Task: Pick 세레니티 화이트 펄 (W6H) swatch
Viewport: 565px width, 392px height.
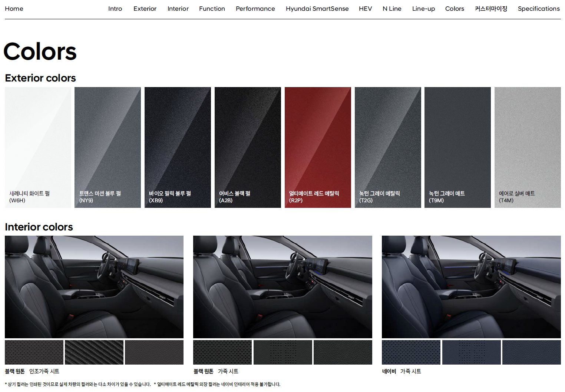Action: tap(38, 147)
